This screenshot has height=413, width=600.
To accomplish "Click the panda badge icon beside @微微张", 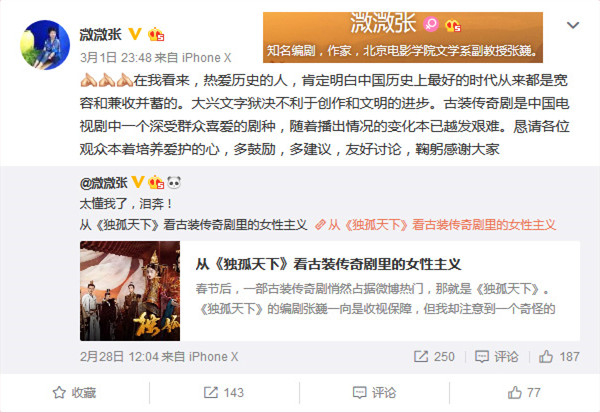I will click(x=174, y=183).
